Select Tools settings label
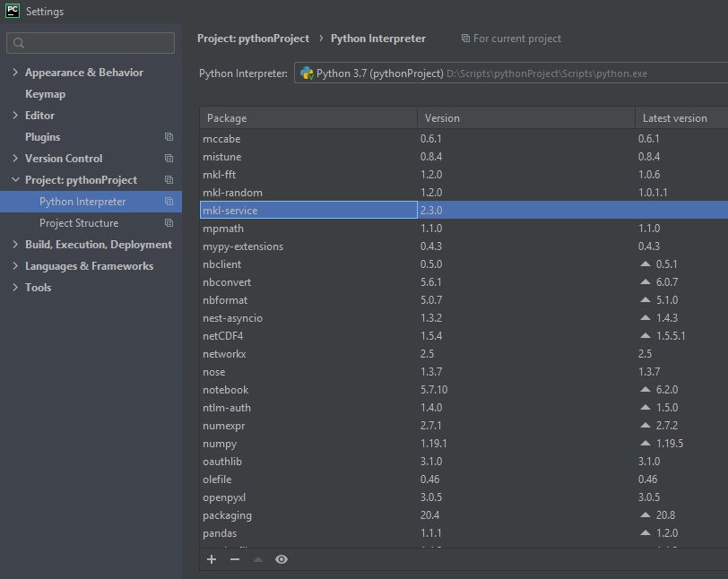Image resolution: width=728 pixels, height=579 pixels. point(38,288)
